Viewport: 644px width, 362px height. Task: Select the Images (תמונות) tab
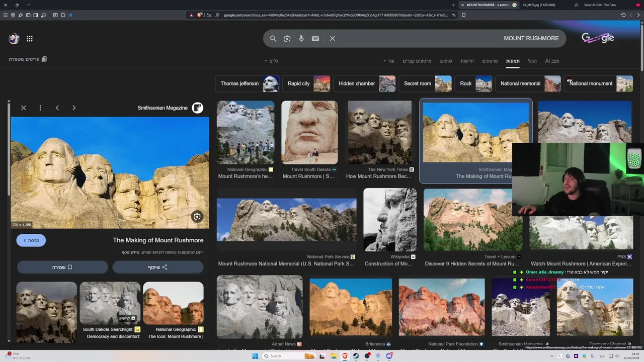coord(513,61)
